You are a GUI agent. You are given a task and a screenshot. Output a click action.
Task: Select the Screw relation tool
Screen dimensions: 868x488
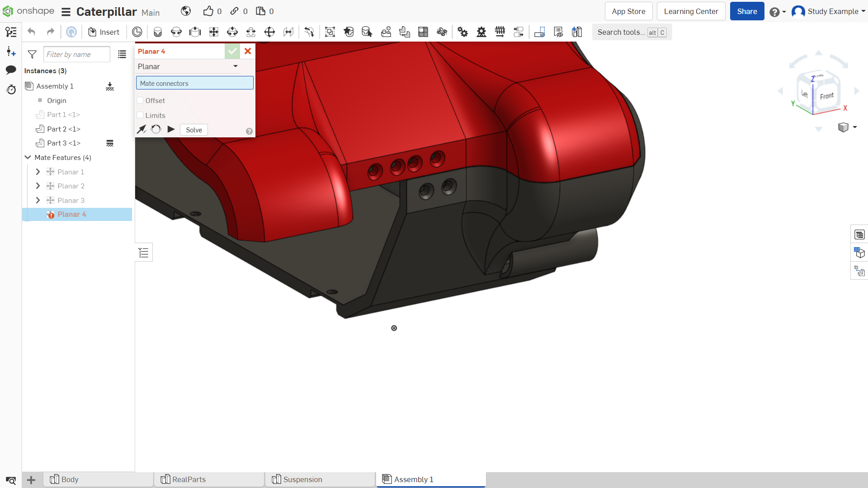point(500,32)
